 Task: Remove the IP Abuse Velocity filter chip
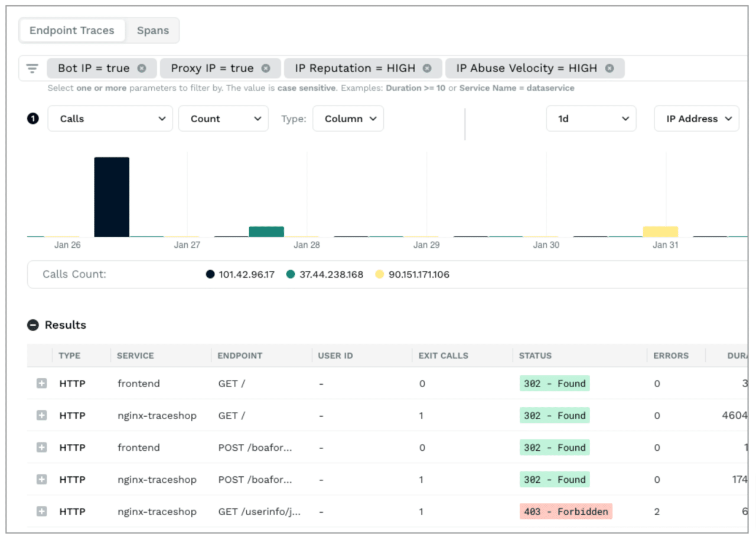(x=610, y=68)
